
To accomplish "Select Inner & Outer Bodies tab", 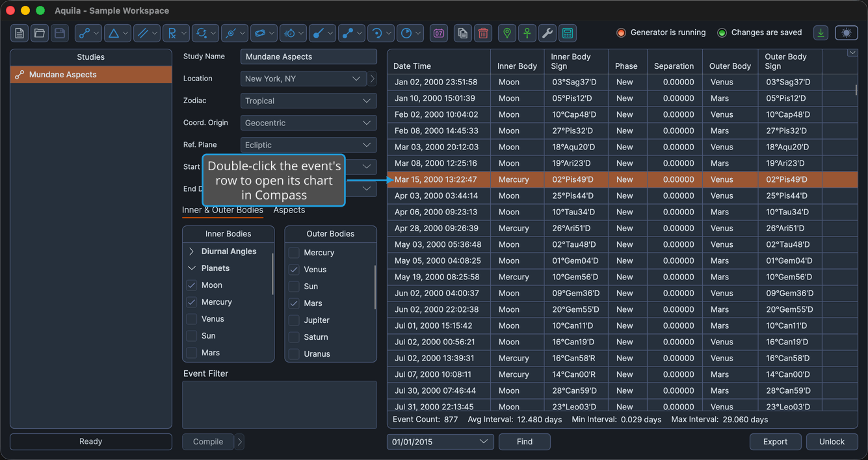I will coord(222,210).
